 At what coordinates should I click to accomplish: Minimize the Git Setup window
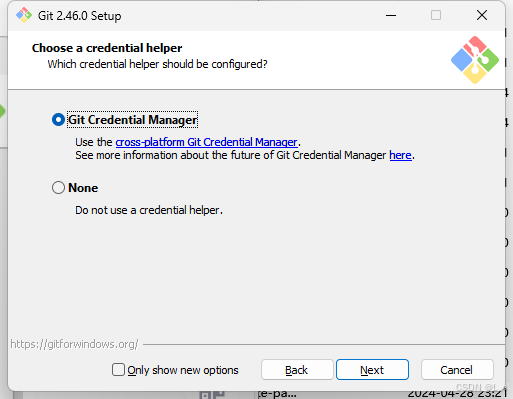pyautogui.click(x=391, y=15)
